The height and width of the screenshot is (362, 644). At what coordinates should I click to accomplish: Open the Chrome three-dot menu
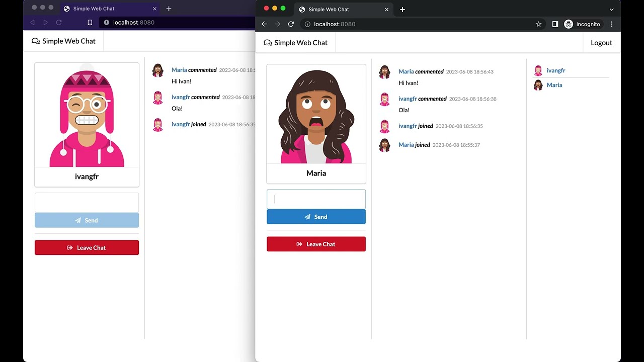612,24
